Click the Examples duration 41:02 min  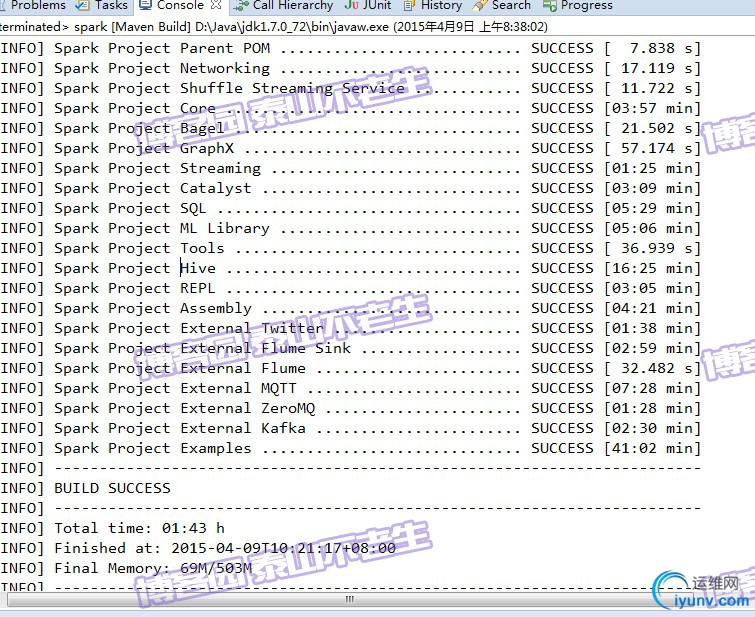click(x=652, y=448)
